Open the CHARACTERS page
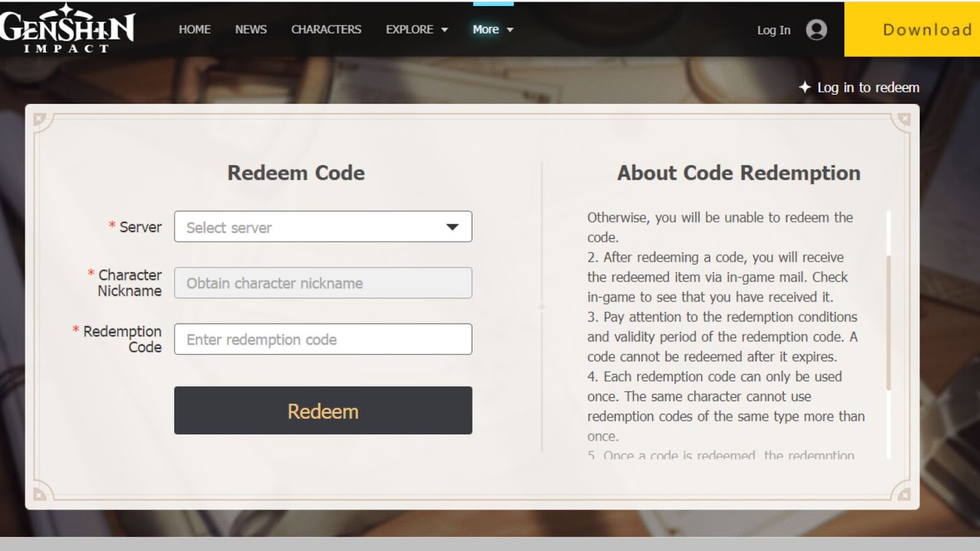980x551 pixels. pos(326,29)
